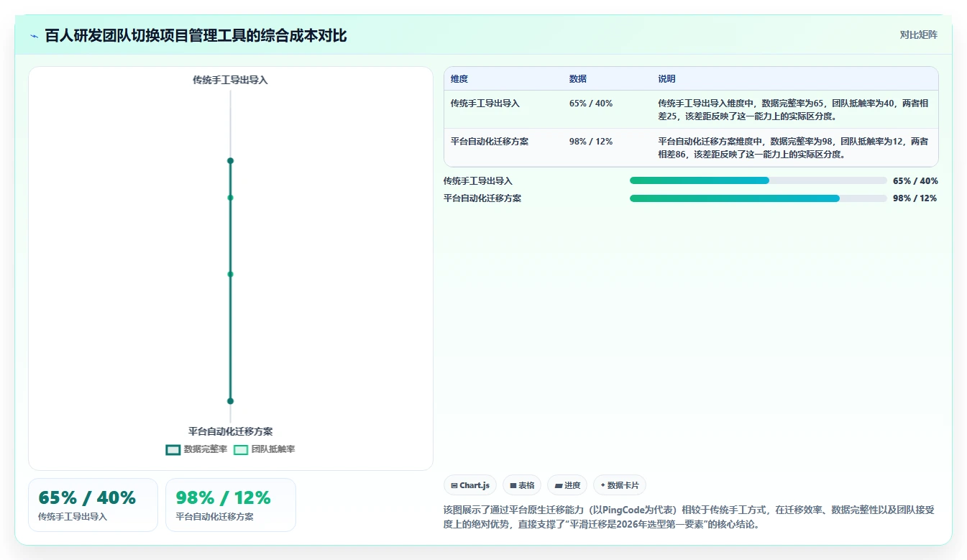
Task: Click the description paragraph mentioning PingCode
Action: pos(689,517)
